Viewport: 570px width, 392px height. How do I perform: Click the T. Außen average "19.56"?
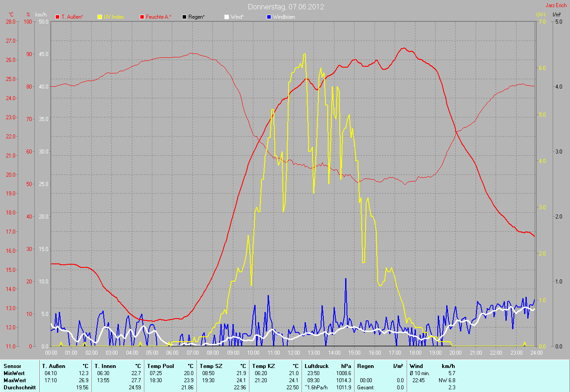tap(82, 387)
